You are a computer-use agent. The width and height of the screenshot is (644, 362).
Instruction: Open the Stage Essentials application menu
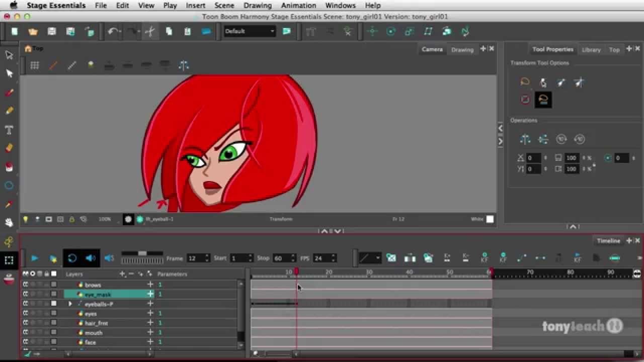point(56,6)
